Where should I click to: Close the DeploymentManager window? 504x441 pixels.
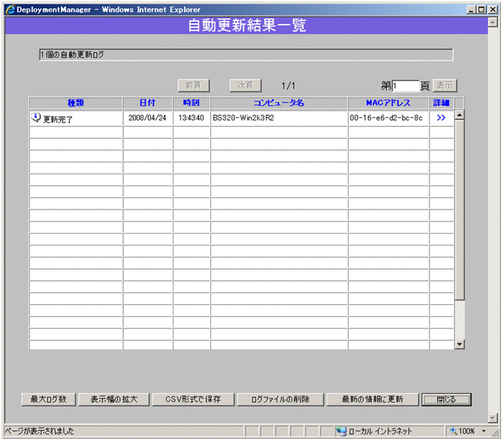pyautogui.click(x=493, y=10)
